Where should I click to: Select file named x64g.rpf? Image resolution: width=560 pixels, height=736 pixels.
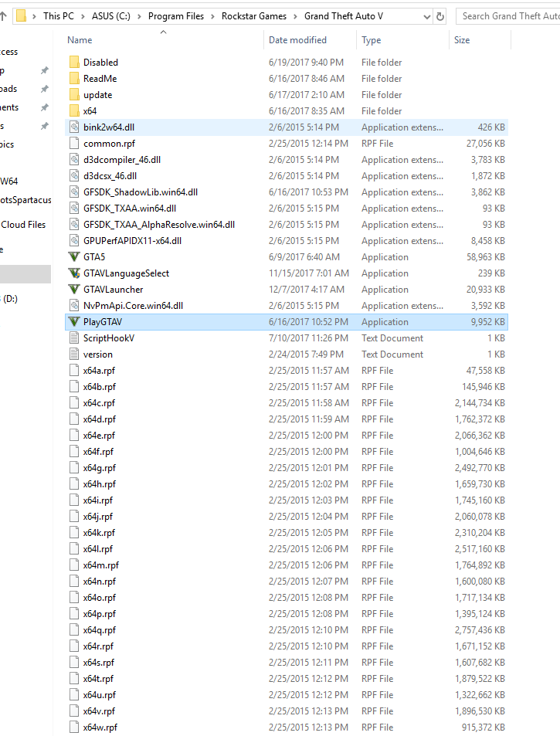99,468
